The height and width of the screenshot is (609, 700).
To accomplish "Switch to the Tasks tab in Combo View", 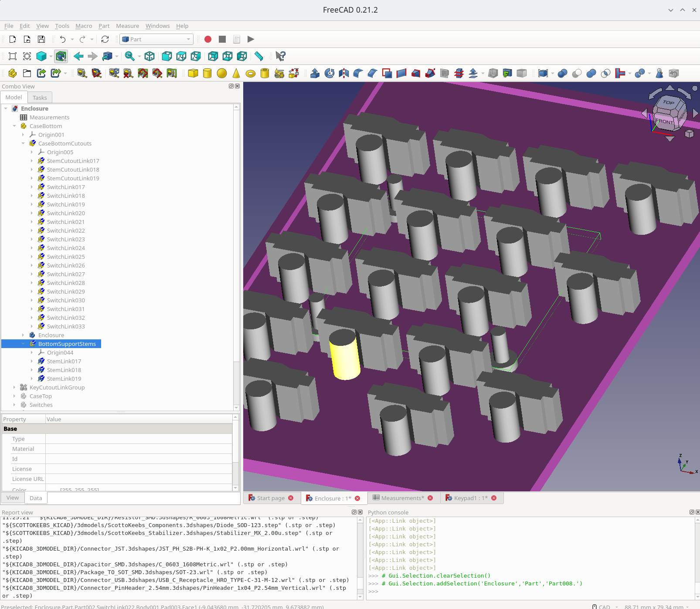I will click(40, 97).
